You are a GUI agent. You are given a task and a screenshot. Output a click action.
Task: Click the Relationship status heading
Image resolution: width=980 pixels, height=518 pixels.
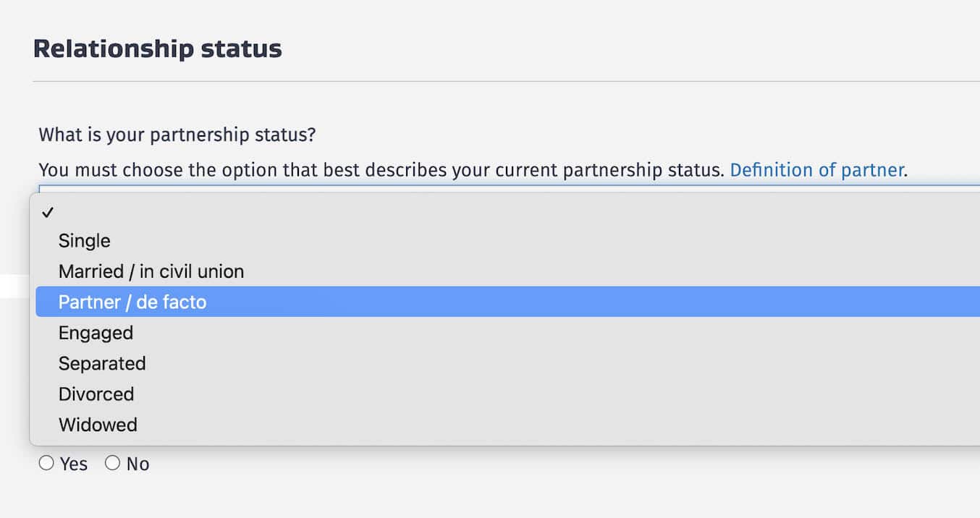tap(157, 48)
